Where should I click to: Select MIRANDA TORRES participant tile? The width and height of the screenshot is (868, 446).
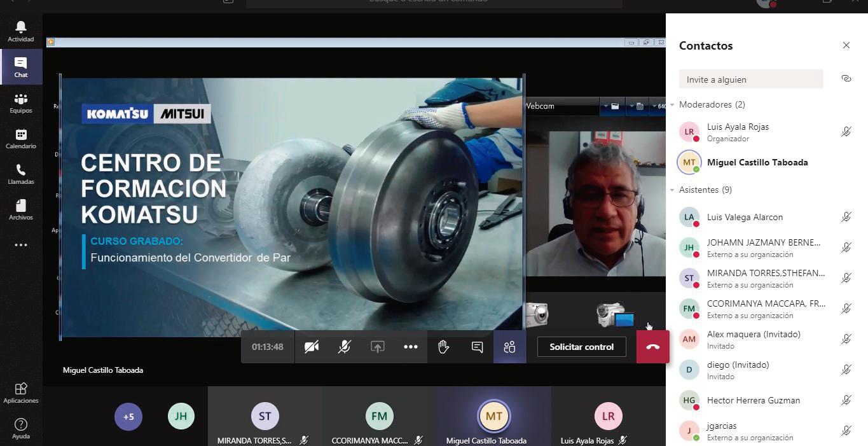(x=265, y=416)
